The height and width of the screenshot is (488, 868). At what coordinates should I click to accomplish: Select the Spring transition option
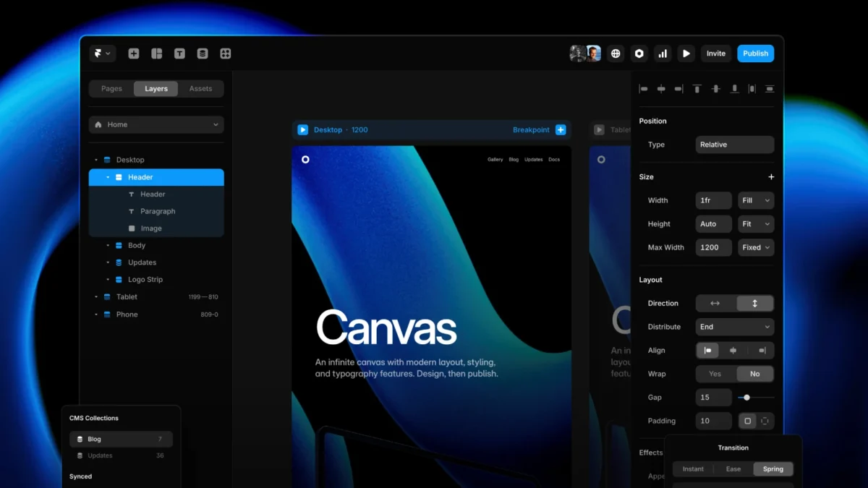coord(773,468)
